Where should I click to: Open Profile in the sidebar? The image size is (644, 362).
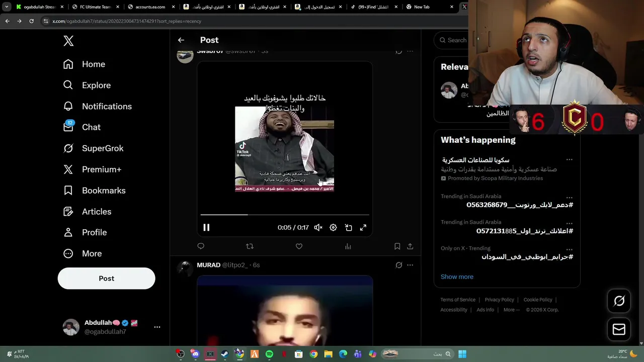(x=85, y=232)
